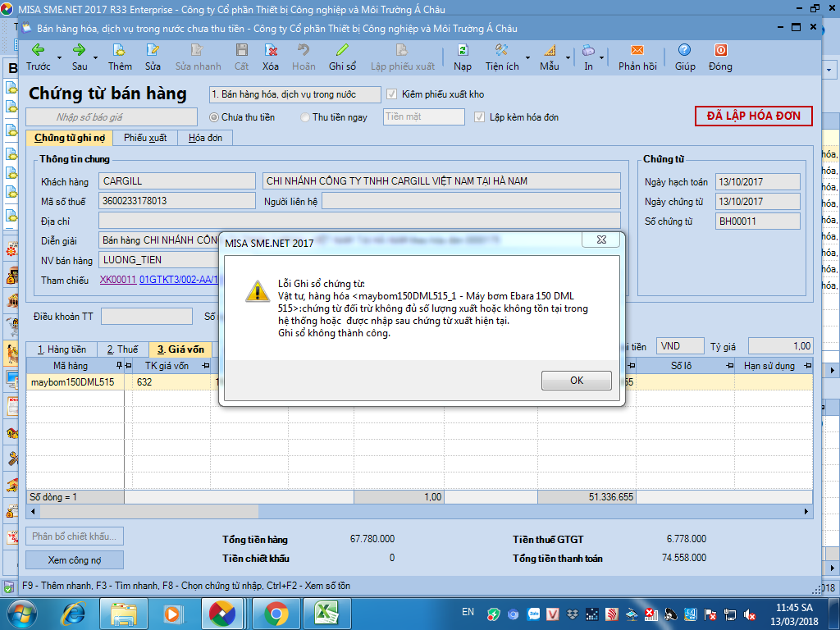
Task: Open the Bán hàng hóa, dịch vụ trong nước combo
Action: click(294, 94)
